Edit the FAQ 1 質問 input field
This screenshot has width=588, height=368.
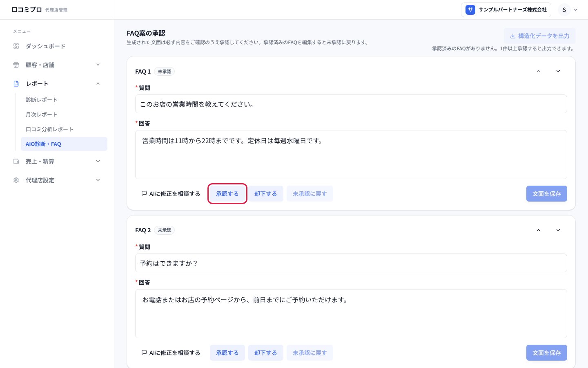point(351,104)
